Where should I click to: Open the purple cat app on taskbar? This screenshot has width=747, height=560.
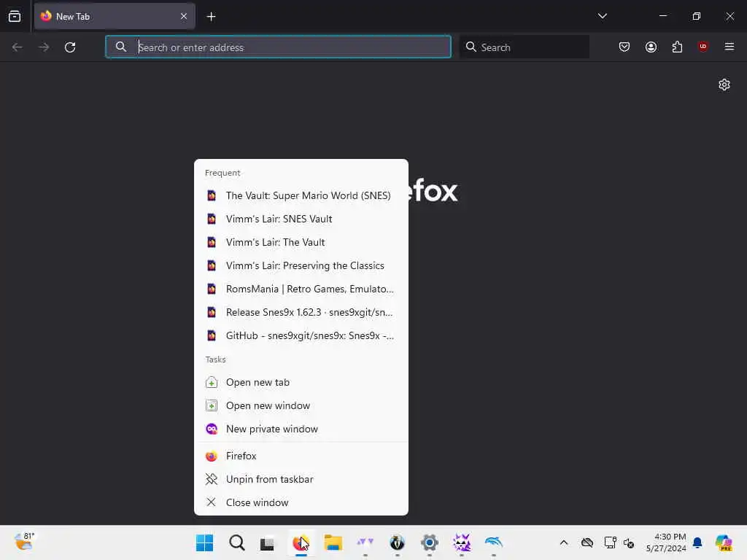pos(461,542)
